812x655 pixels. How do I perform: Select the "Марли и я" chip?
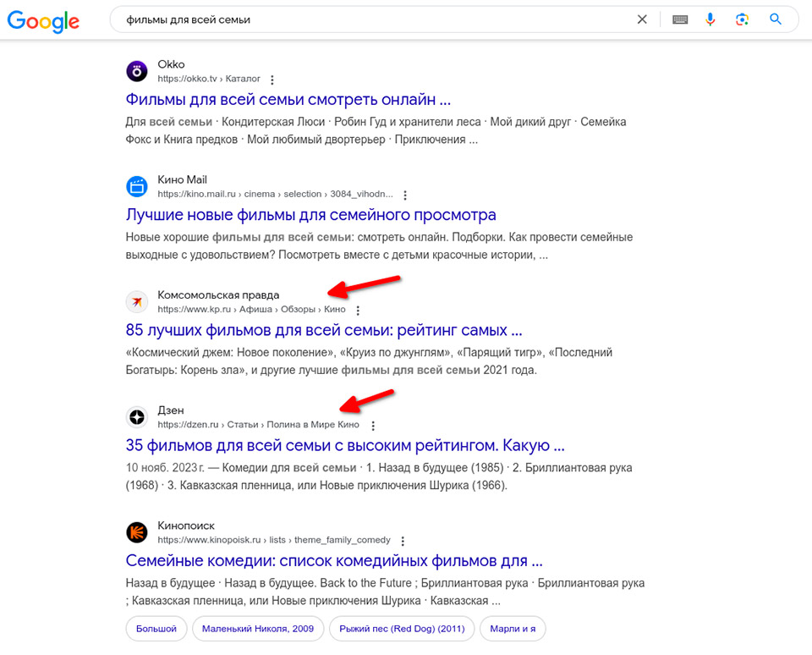tap(513, 629)
